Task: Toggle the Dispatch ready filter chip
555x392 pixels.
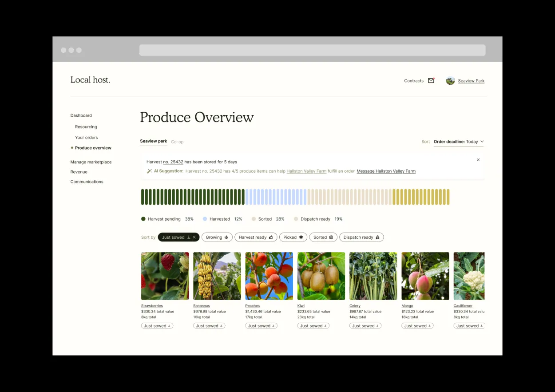Action: pyautogui.click(x=361, y=238)
